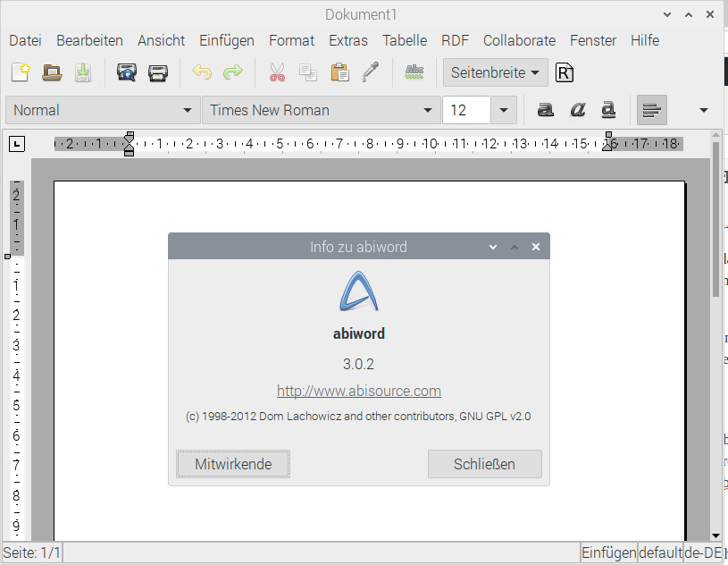
Task: Click Schließen to close the info dialog
Action: [x=485, y=464]
